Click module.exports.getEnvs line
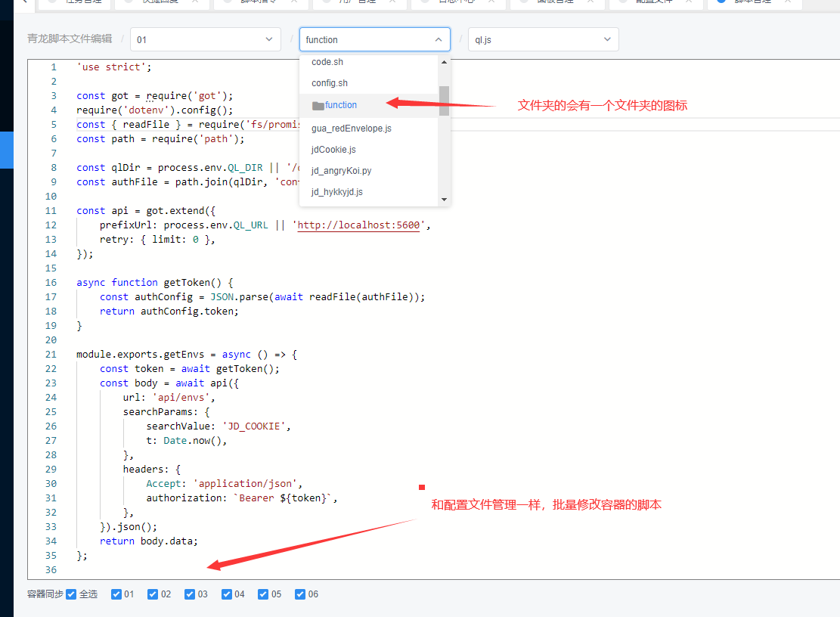The height and width of the screenshot is (617, 840). point(187,355)
